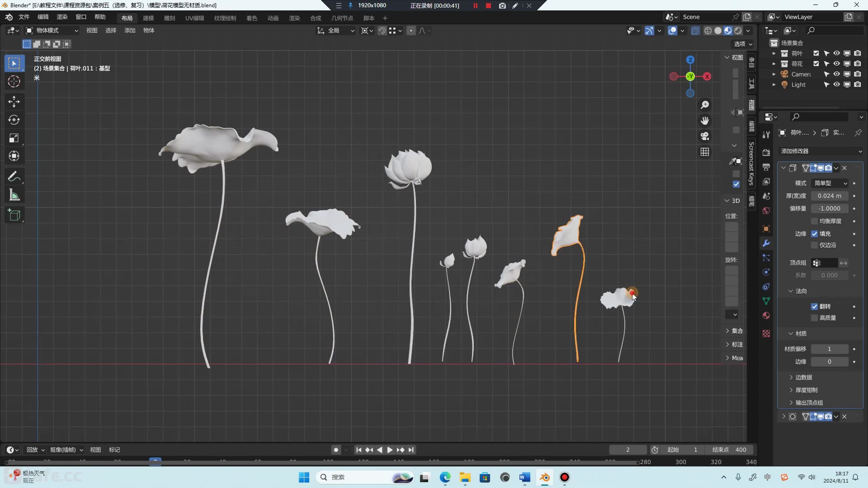
Task: Switch orthographic/perspective grid icon
Action: tap(705, 152)
